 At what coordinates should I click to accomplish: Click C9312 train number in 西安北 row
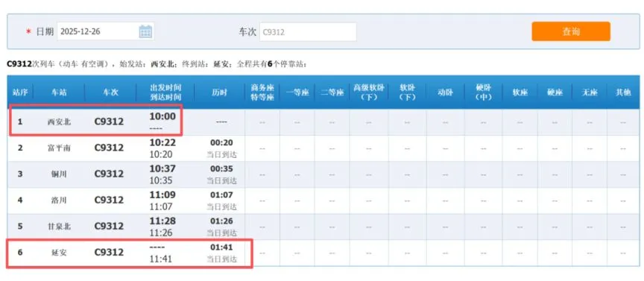point(109,121)
